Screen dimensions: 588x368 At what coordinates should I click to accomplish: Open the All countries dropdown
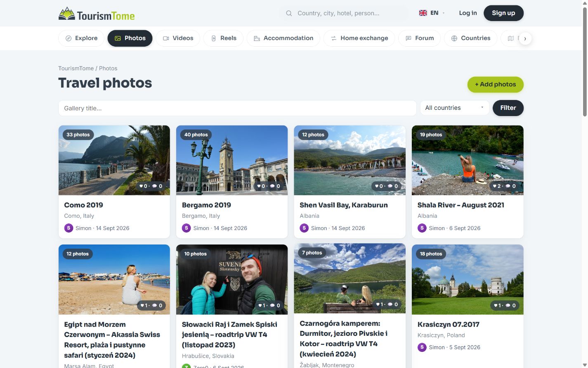[454, 108]
